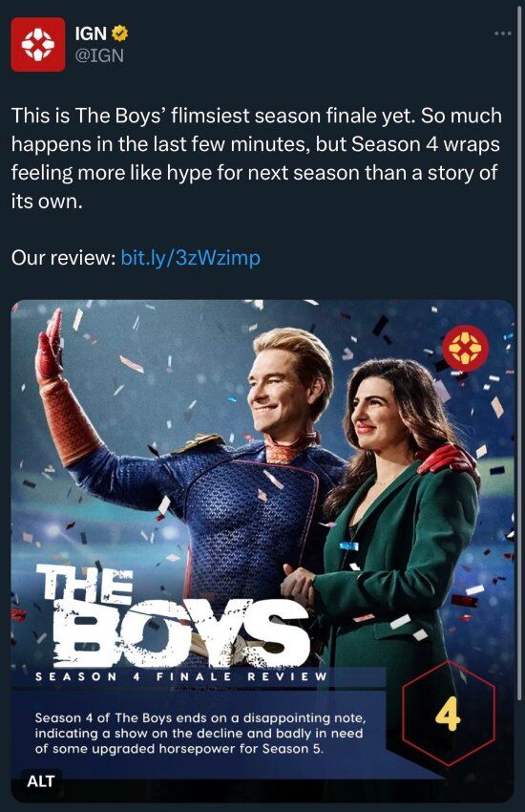Open the three-dot more options menu
Screen dimensions: 525x812
point(503,33)
